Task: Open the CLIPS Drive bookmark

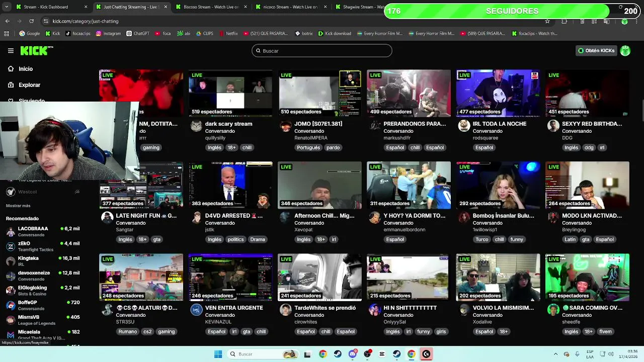Action: tap(204, 34)
